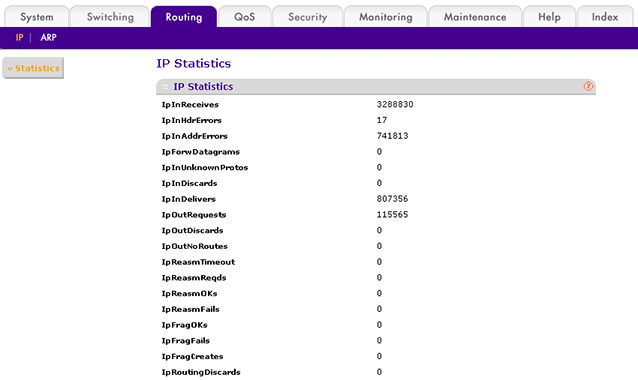The width and height of the screenshot is (638, 380).
Task: Collapse the Statistics sidebar arrow
Action: [x=10, y=69]
